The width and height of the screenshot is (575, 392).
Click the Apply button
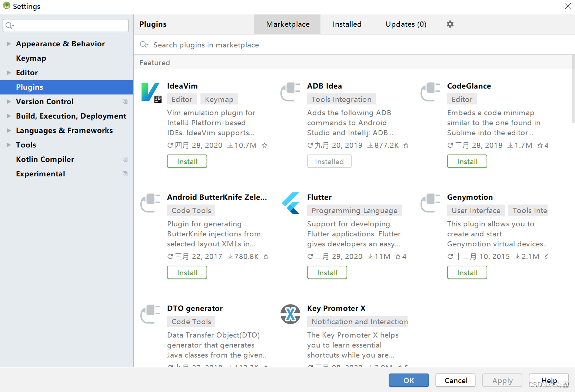coord(502,380)
